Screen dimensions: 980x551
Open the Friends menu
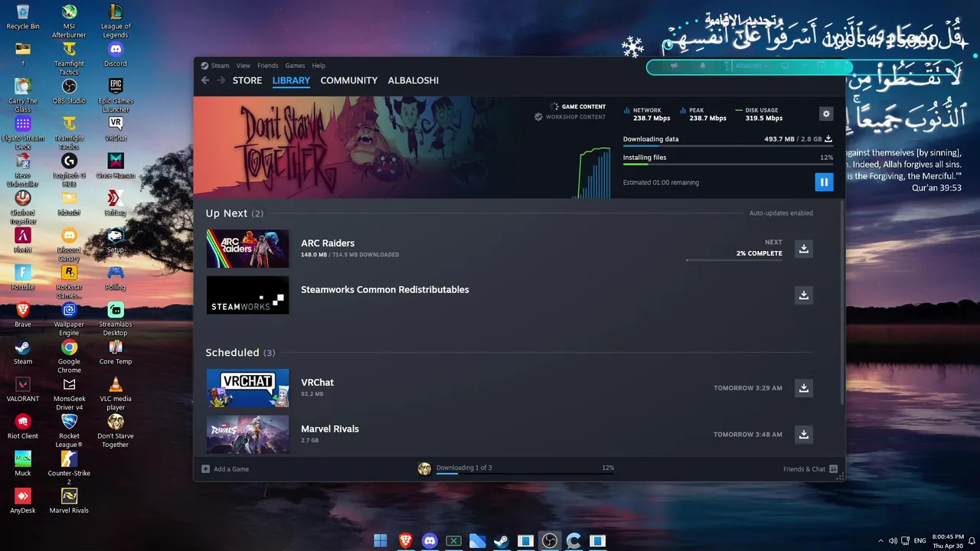pyautogui.click(x=268, y=66)
